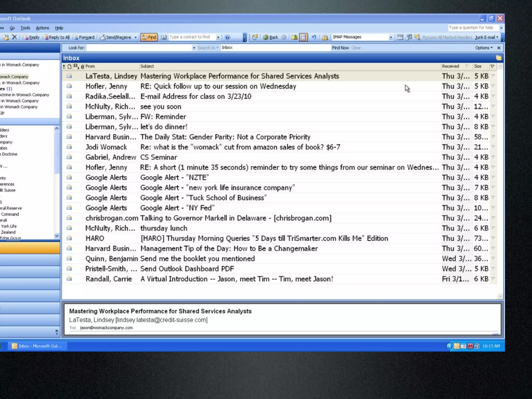The width and height of the screenshot is (532, 399).
Task: Click the Back navigation button
Action: pos(271,37)
